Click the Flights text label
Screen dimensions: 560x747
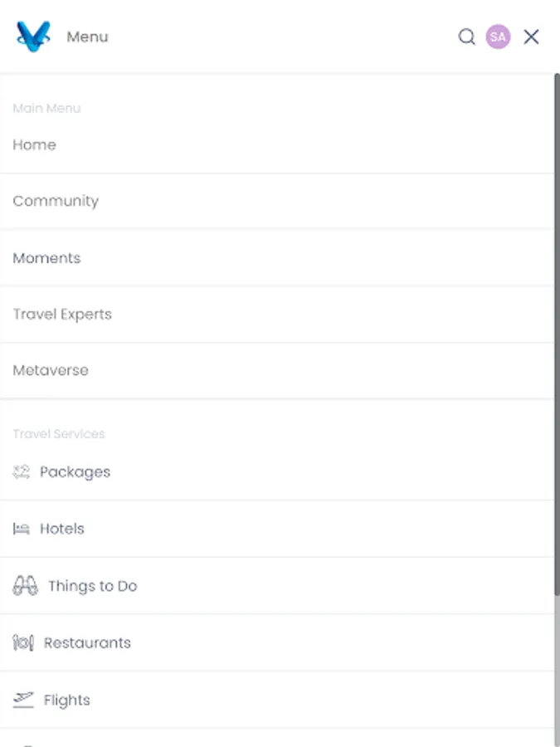point(66,700)
